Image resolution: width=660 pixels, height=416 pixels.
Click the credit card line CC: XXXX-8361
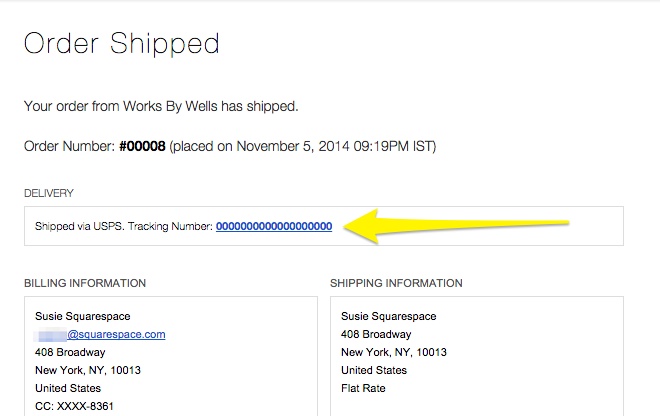pos(75,407)
